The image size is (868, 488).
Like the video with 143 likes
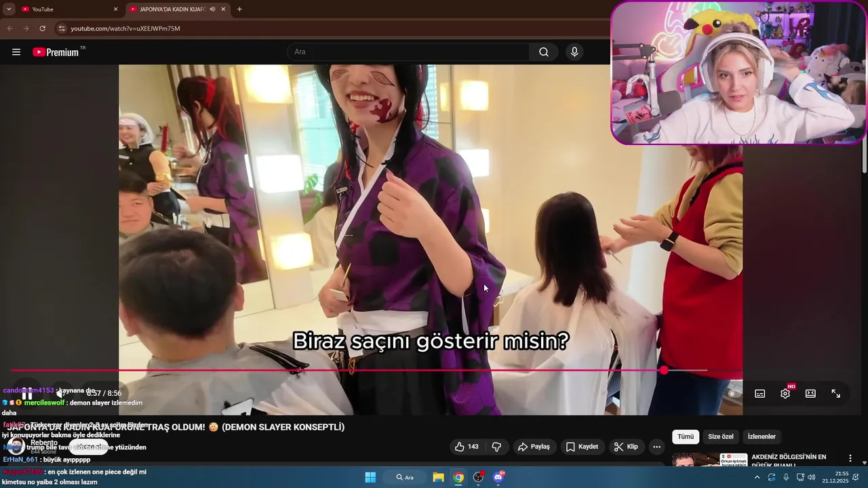(x=467, y=447)
